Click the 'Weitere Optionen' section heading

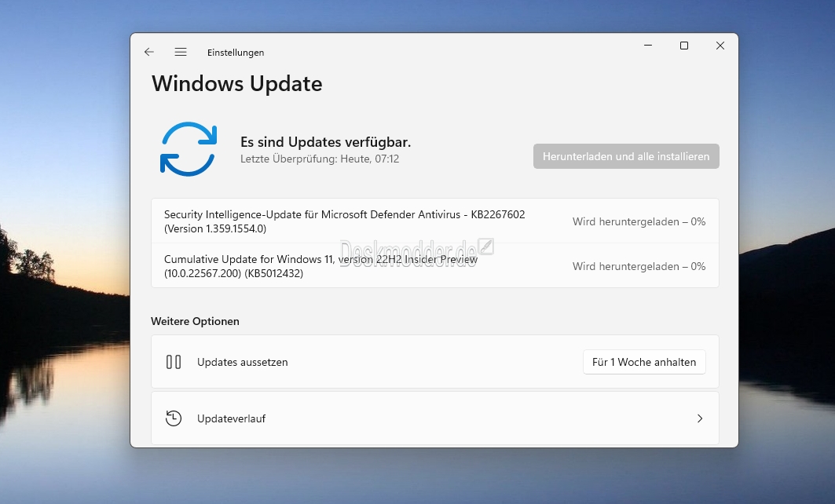[195, 321]
